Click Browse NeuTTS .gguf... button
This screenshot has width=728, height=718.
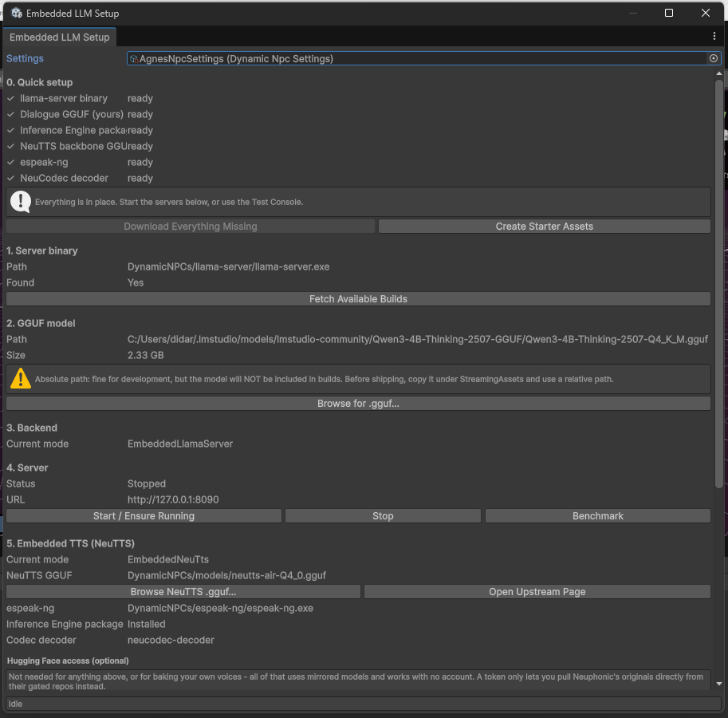click(183, 592)
